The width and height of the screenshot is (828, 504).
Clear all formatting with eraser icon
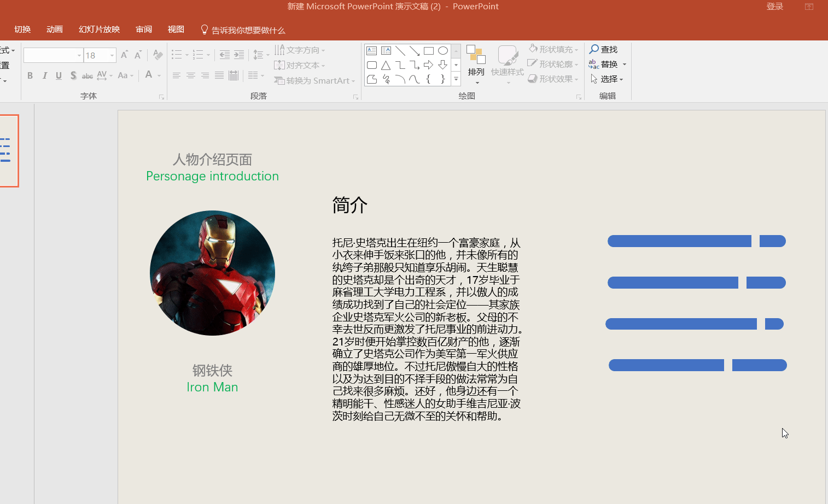pyautogui.click(x=158, y=55)
